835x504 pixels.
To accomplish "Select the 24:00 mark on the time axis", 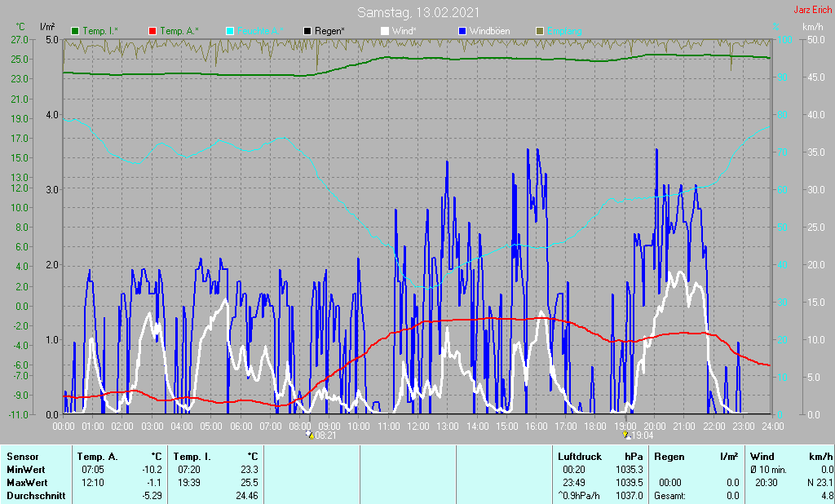I will coord(772,426).
